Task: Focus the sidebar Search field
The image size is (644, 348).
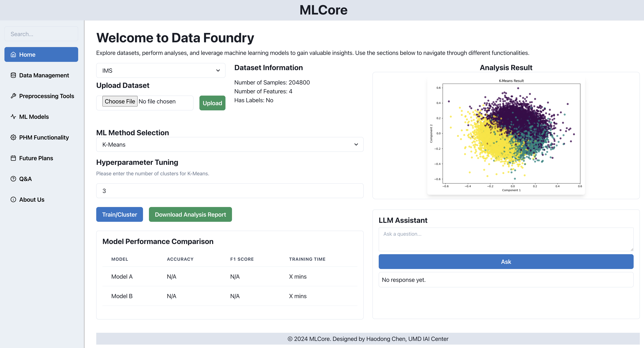Action: click(x=41, y=34)
